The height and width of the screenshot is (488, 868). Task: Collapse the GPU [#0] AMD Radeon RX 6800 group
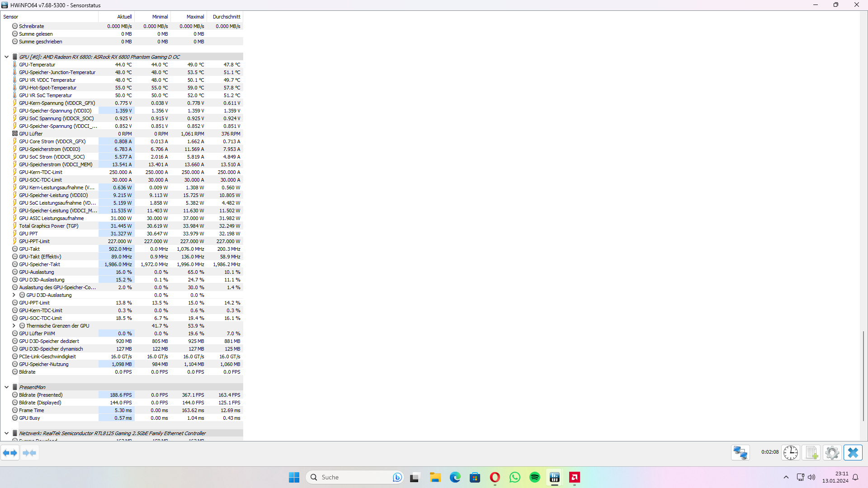click(x=6, y=57)
